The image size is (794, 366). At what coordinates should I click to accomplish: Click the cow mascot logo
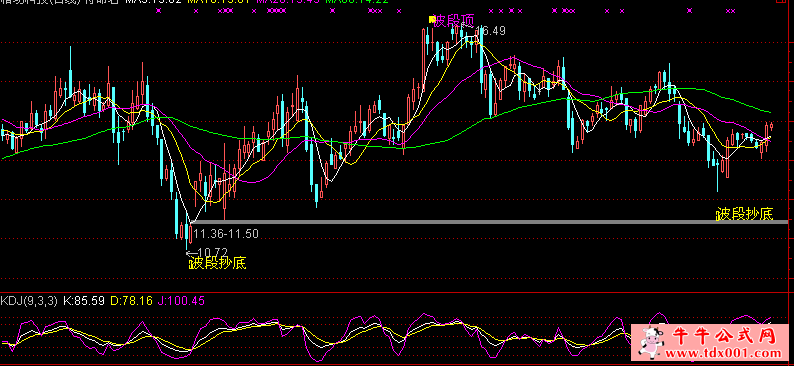tap(651, 342)
